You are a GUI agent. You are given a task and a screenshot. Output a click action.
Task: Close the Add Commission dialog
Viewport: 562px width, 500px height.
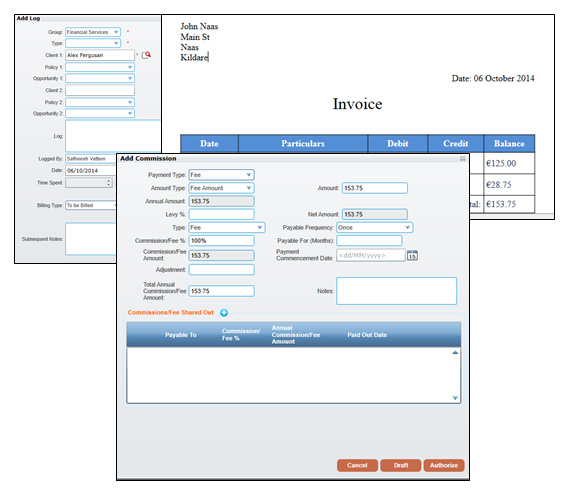click(x=463, y=158)
